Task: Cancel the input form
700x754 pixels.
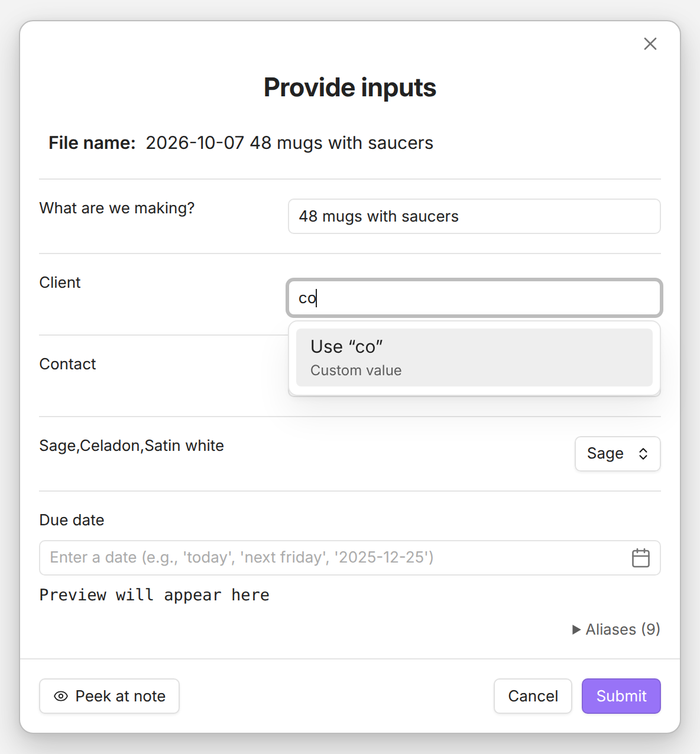Action: (x=533, y=696)
